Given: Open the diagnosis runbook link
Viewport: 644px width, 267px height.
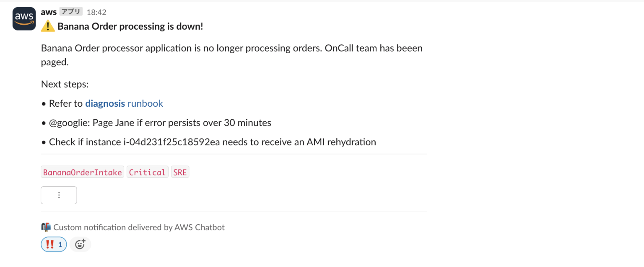Looking at the screenshot, I should click(105, 103).
